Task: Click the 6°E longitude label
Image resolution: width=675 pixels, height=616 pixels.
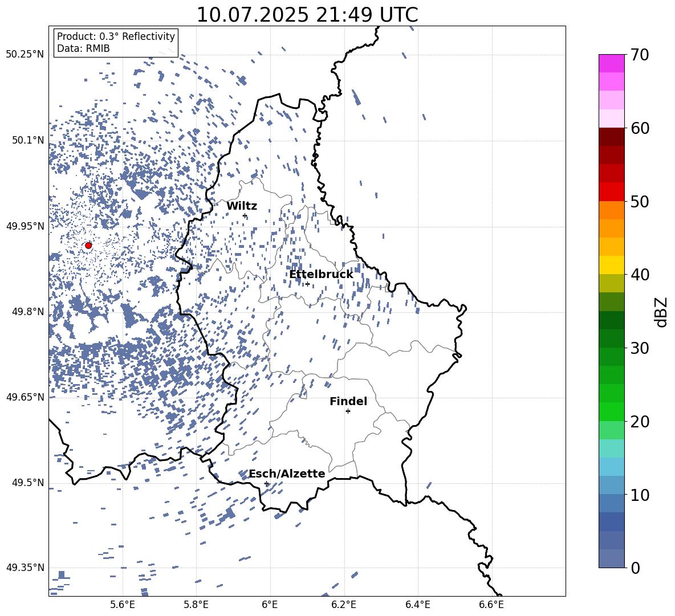Action: point(270,605)
